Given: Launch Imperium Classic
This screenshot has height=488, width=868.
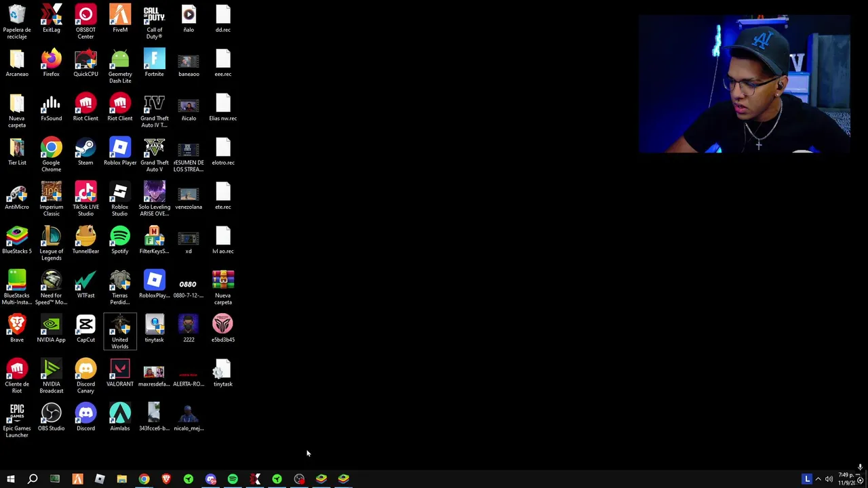Looking at the screenshot, I should (x=52, y=199).
